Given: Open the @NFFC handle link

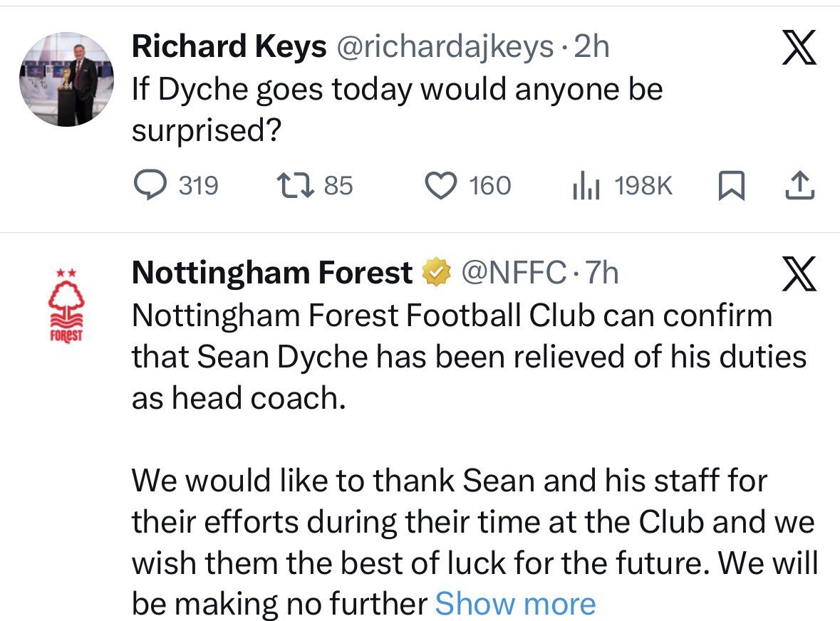Looking at the screenshot, I should 514,273.
